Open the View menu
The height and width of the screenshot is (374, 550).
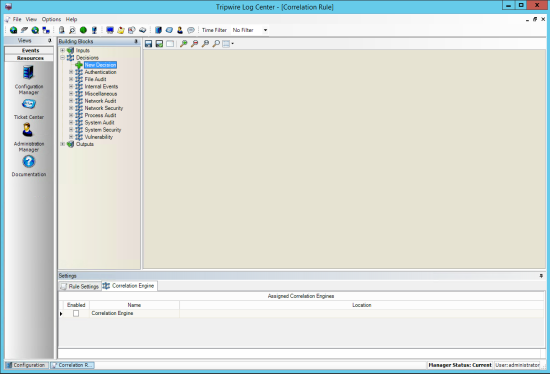point(31,19)
